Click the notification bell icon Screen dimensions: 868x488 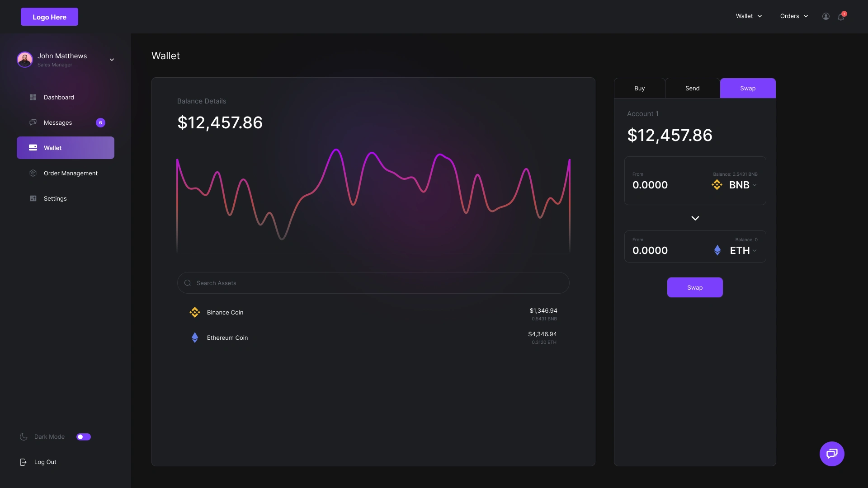pyautogui.click(x=841, y=17)
